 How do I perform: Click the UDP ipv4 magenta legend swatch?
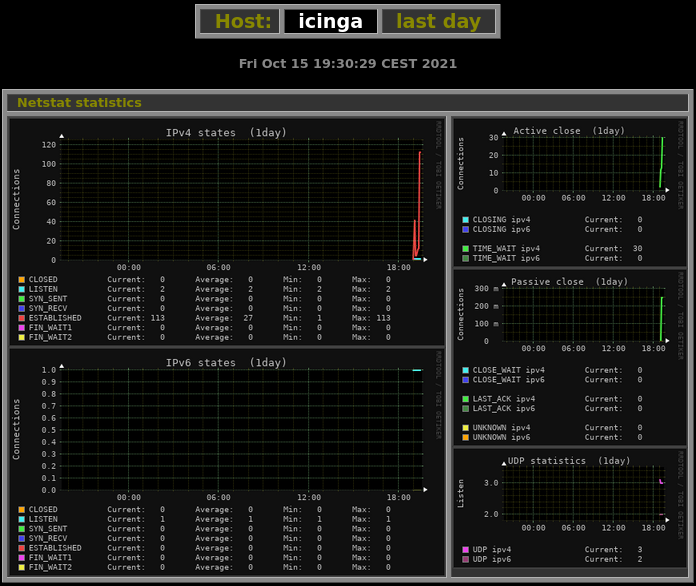click(465, 549)
